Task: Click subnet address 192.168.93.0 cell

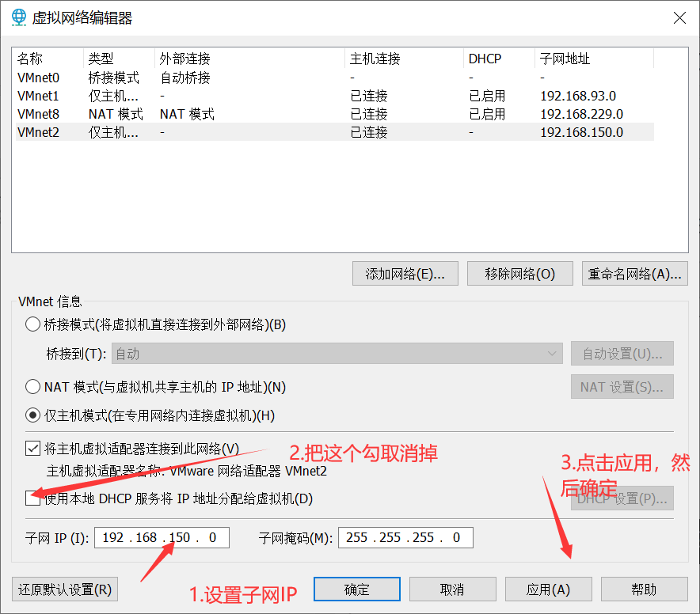Action: pyautogui.click(x=578, y=96)
